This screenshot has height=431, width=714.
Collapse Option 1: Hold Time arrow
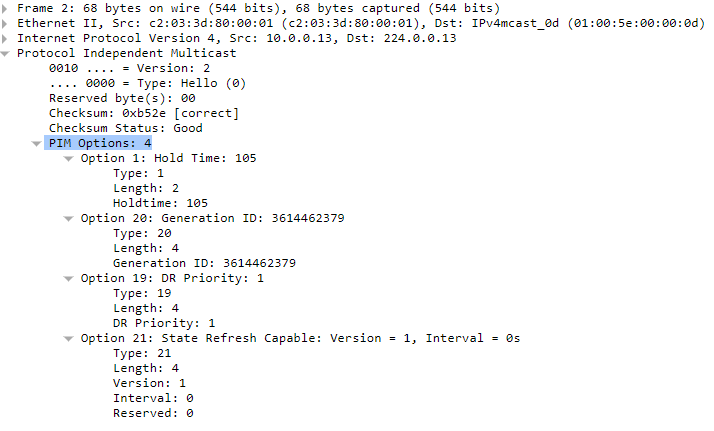pyautogui.click(x=68, y=159)
